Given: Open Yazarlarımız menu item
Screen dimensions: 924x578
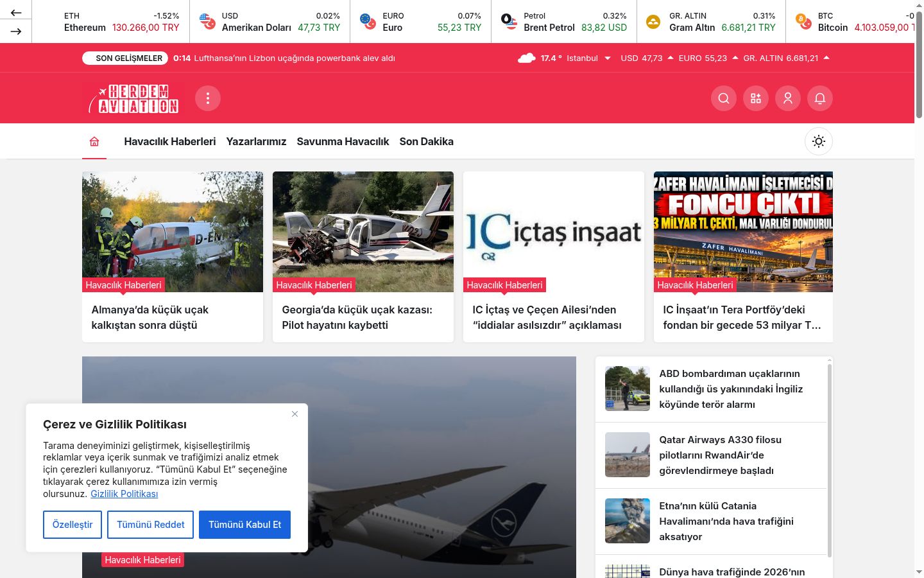Looking at the screenshot, I should tap(256, 141).
